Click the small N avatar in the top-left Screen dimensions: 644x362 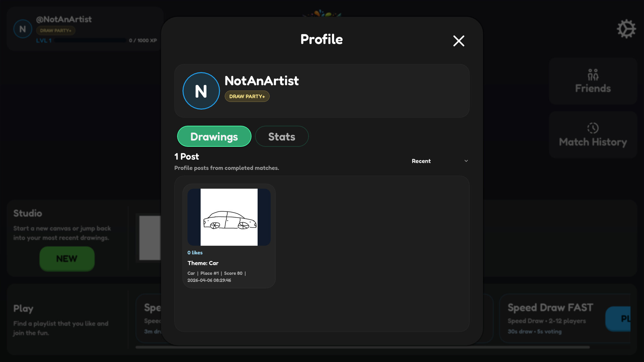tap(22, 29)
